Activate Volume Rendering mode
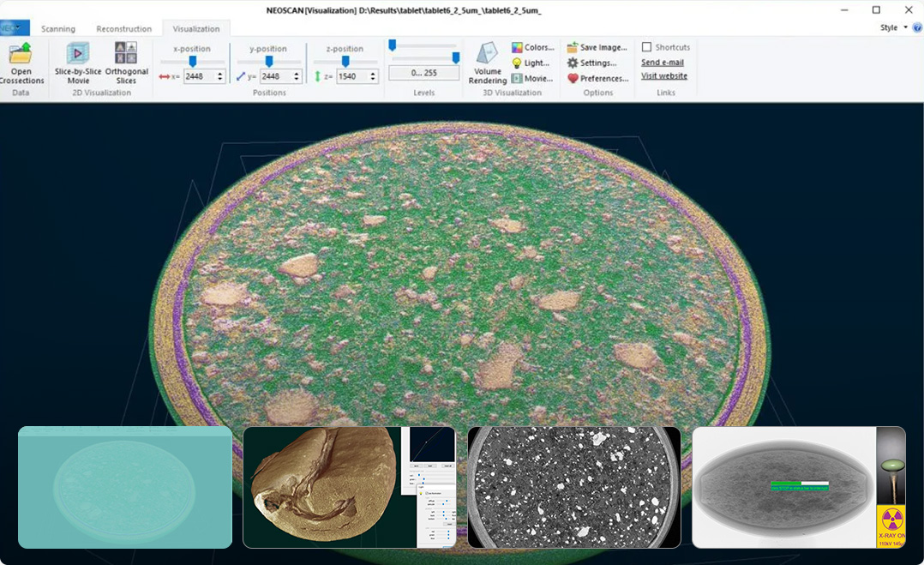Viewport: 924px width, 565px height. 487,55
